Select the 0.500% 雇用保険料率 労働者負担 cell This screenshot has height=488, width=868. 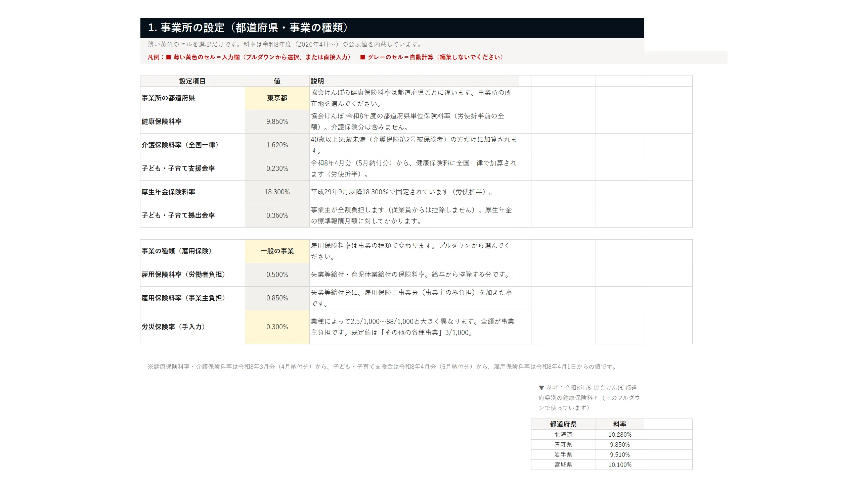tap(277, 275)
